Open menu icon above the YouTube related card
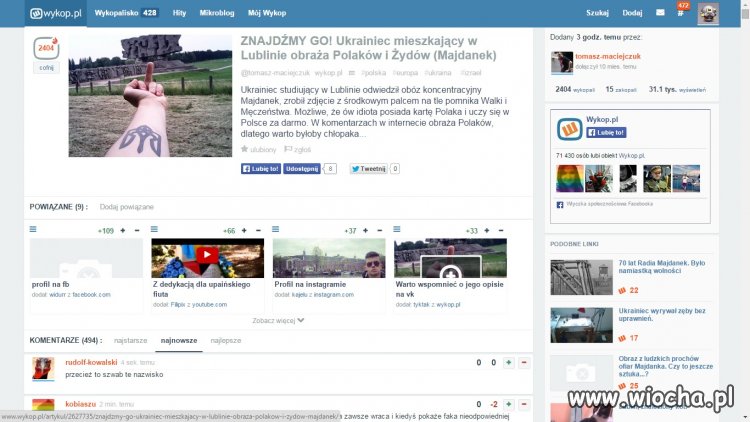 pyautogui.click(x=154, y=229)
